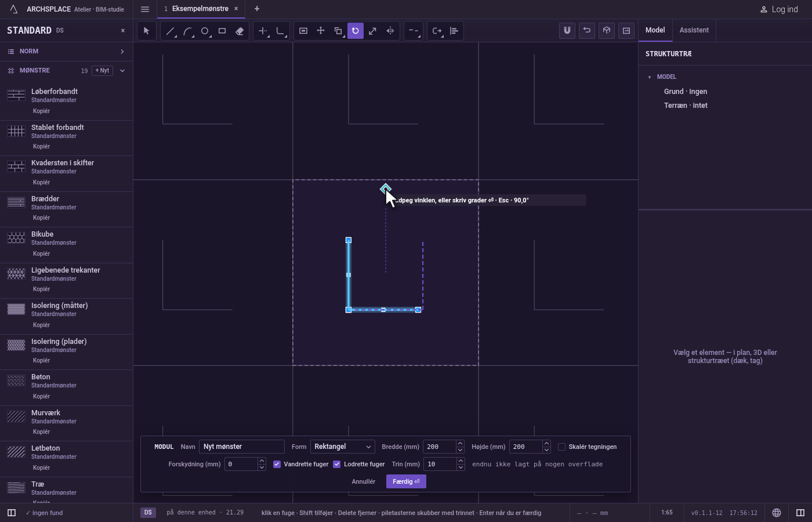Uncheck the Lodrette fuger checkbox

click(x=336, y=464)
